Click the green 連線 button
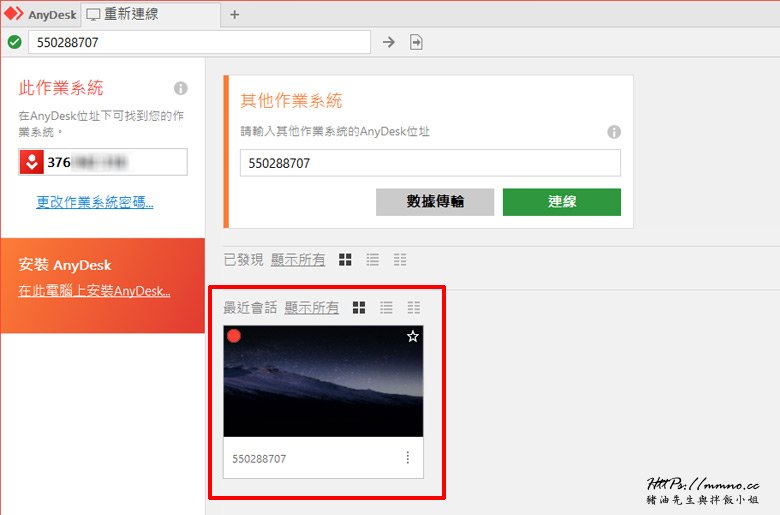The height and width of the screenshot is (515, 780). click(x=561, y=202)
